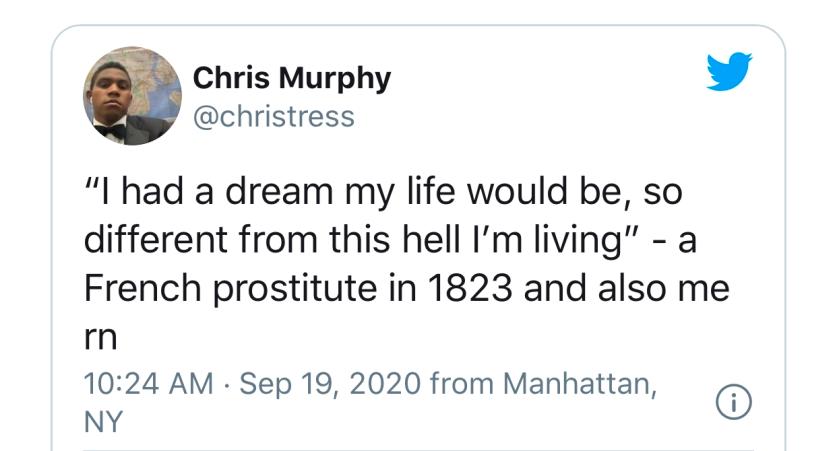Click the Chris Murphy display name

click(291, 78)
